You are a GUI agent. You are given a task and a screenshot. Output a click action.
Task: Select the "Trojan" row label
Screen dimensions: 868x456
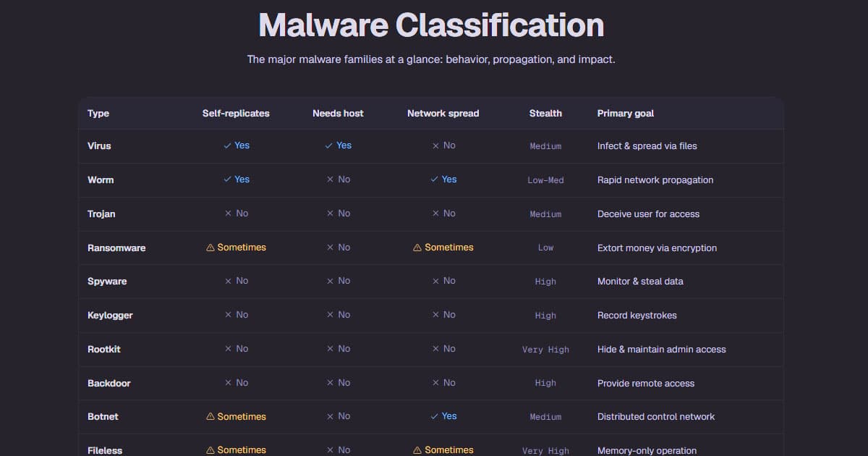[x=101, y=214]
